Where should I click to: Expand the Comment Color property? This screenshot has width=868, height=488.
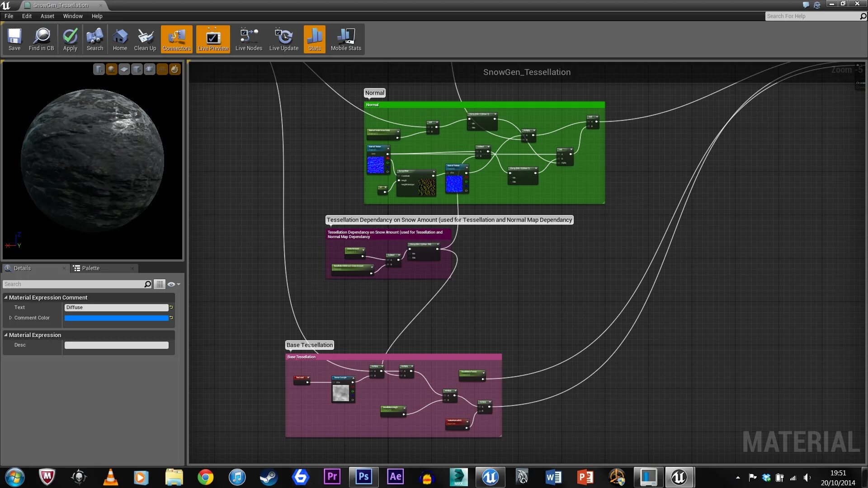point(10,318)
